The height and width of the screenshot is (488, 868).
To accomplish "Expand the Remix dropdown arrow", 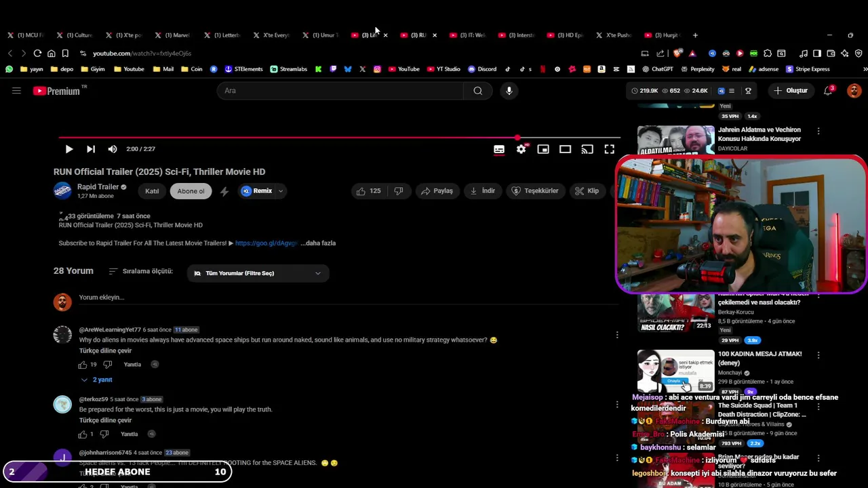I will point(280,191).
